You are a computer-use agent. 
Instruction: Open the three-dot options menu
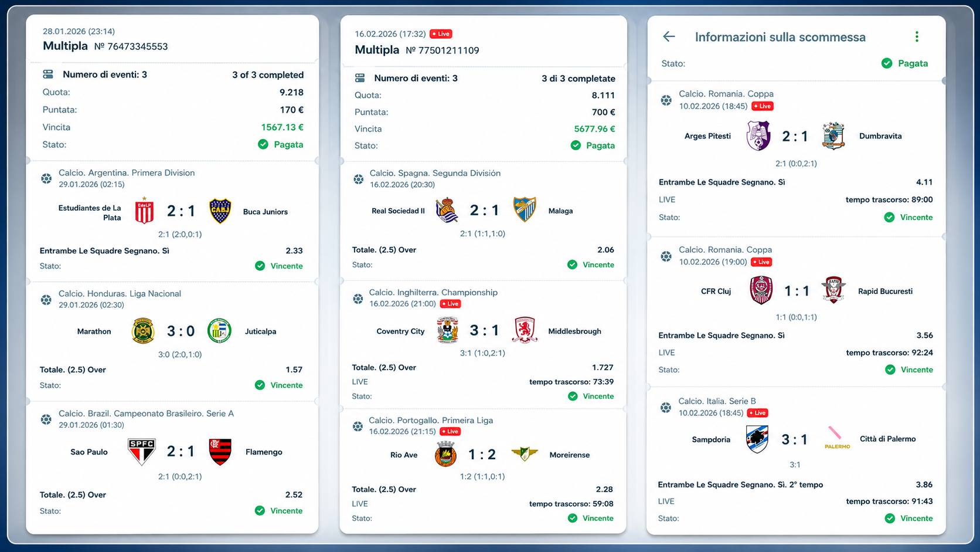coord(917,37)
